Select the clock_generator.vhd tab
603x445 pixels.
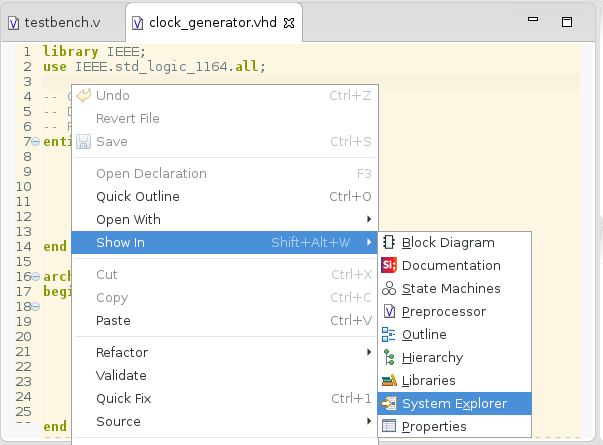214,23
